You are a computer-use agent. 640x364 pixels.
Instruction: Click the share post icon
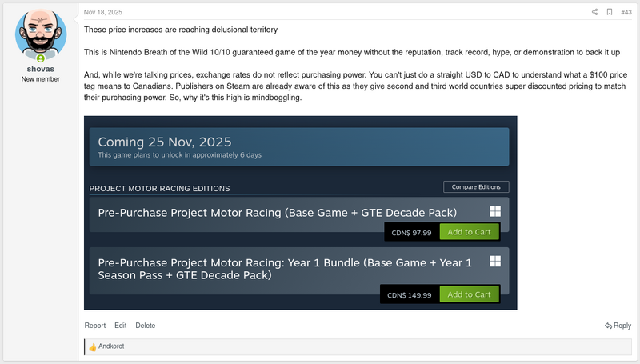(x=594, y=12)
